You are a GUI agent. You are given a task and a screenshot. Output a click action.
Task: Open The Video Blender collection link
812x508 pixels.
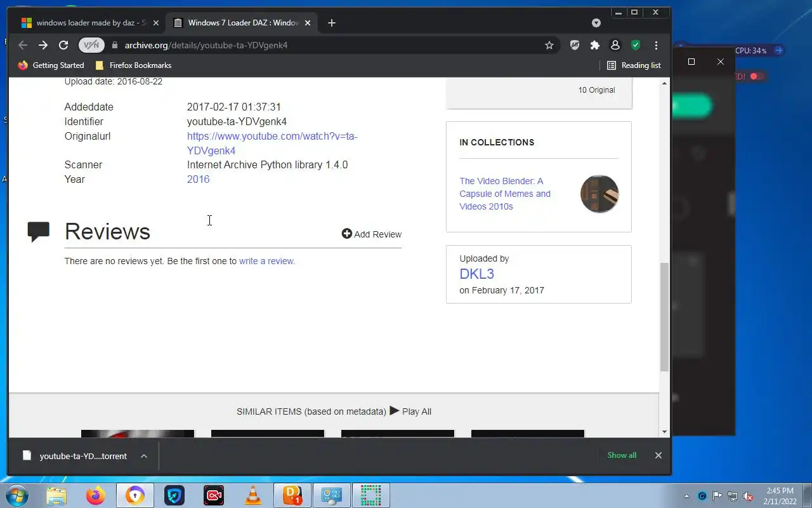[x=505, y=194]
